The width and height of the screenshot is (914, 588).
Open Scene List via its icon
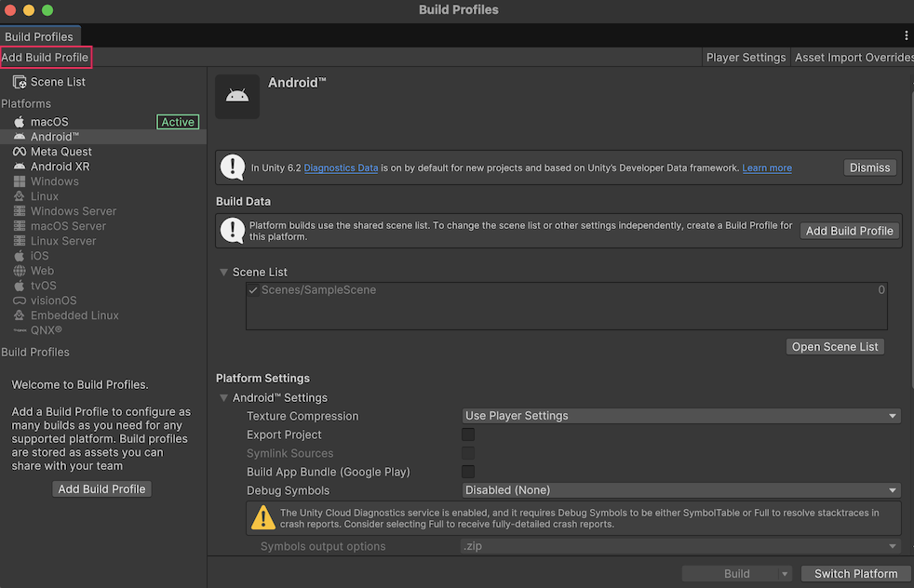(19, 82)
